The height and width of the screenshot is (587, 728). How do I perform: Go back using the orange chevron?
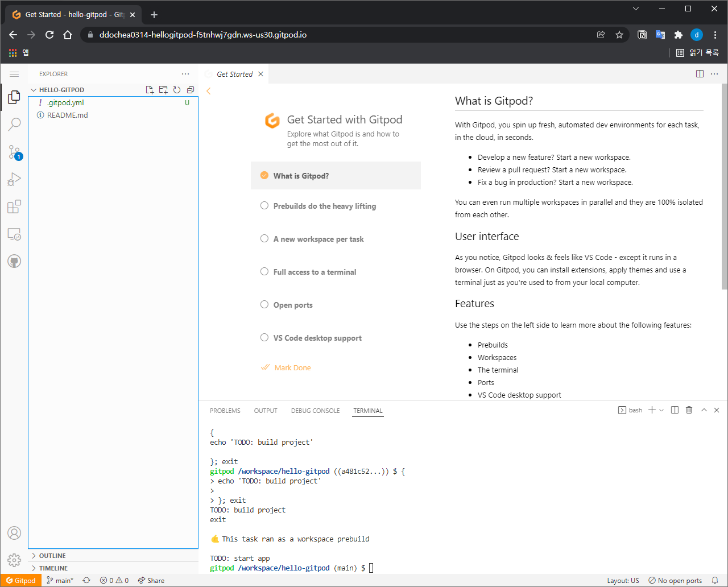[209, 91]
